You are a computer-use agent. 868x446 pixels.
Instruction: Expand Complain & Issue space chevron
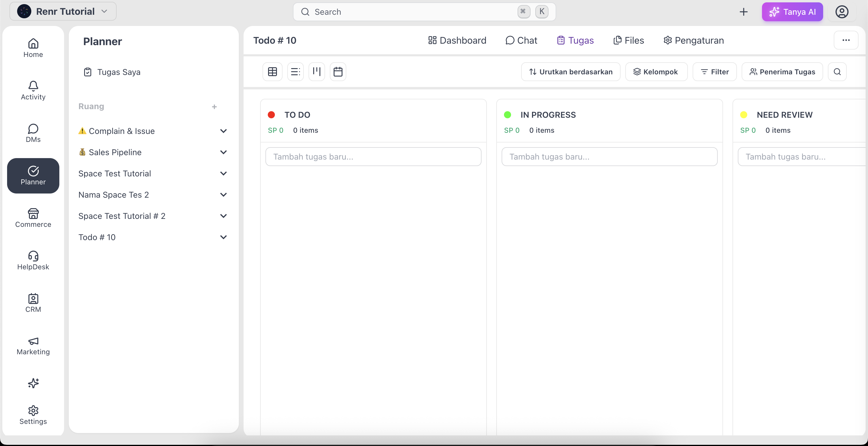(223, 131)
